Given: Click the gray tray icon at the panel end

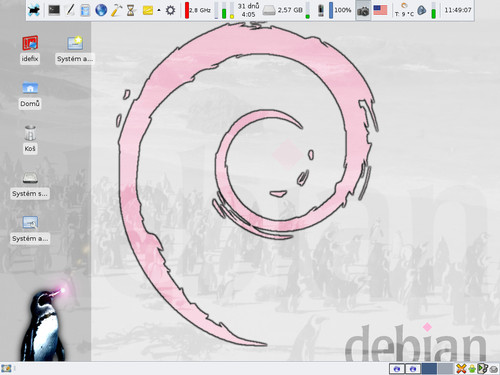Looking at the screenshot, I should tap(493, 369).
